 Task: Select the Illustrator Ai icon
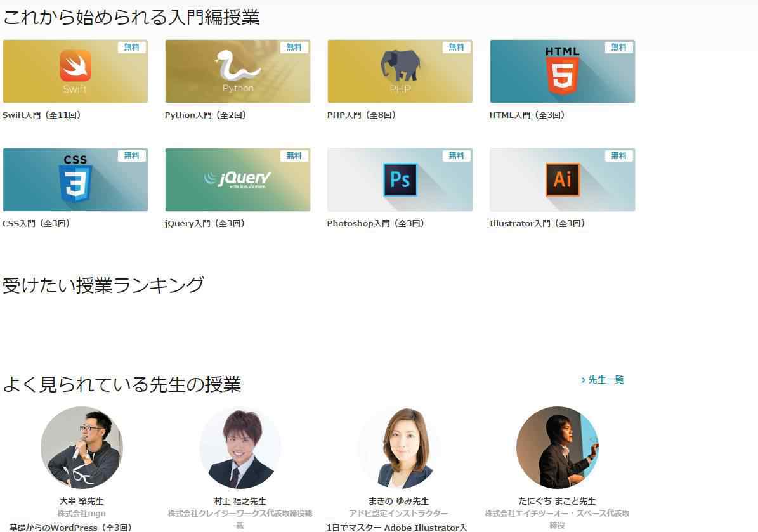(x=562, y=179)
